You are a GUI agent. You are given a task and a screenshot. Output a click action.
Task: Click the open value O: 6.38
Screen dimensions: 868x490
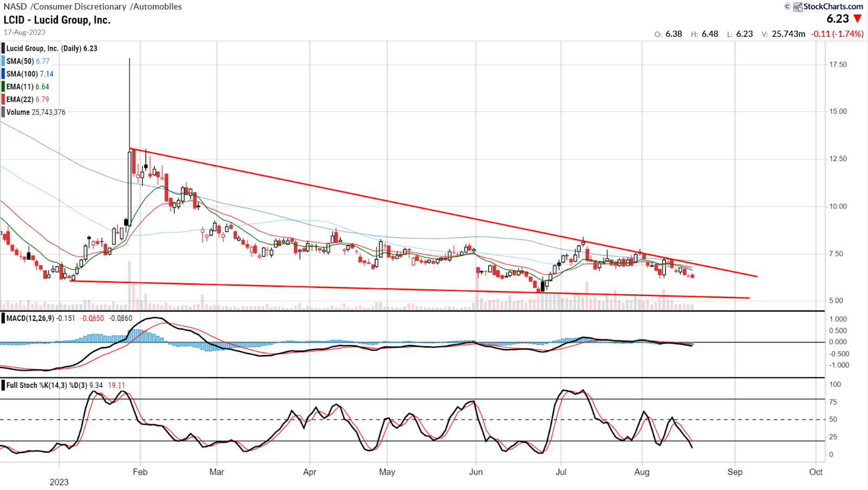point(668,34)
